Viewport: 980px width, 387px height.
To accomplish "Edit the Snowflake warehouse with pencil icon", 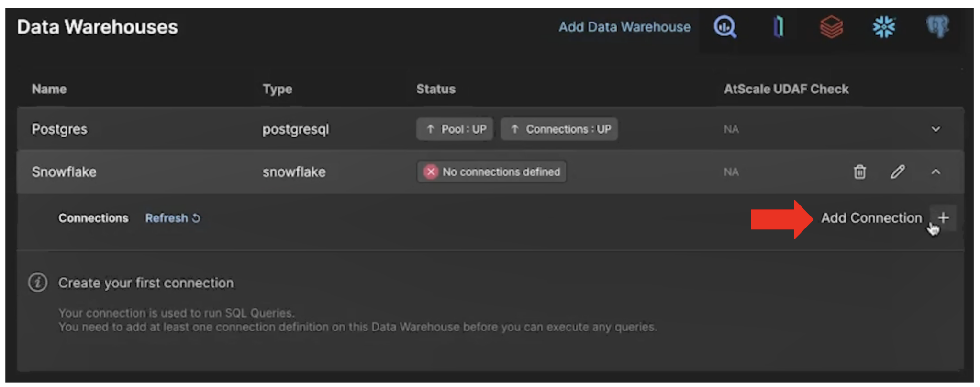I will pos(898,172).
